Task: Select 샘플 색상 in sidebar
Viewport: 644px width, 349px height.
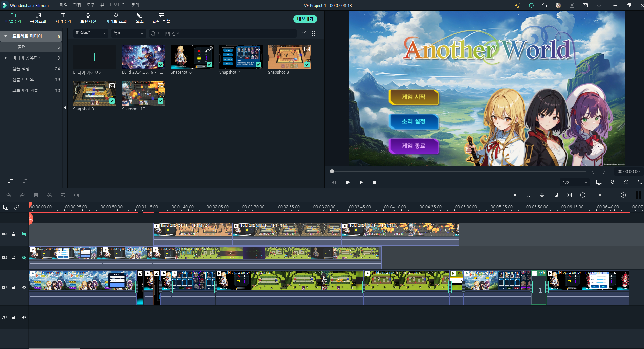Action: (31, 69)
